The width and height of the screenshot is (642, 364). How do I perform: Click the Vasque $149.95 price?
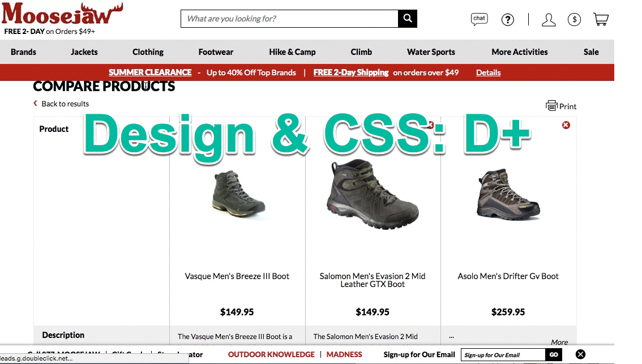[x=237, y=312]
